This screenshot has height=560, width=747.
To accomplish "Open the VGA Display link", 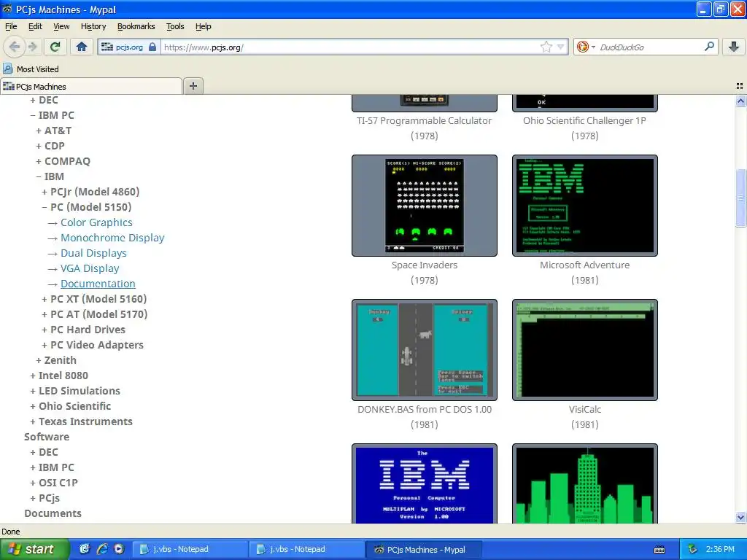I will 90,268.
